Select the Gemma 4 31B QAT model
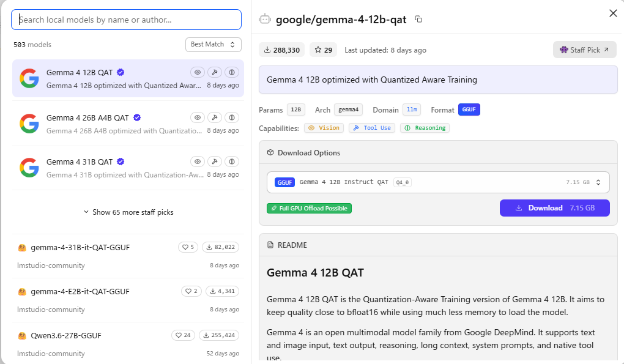Screen dimensions: 624x364 tap(128, 168)
